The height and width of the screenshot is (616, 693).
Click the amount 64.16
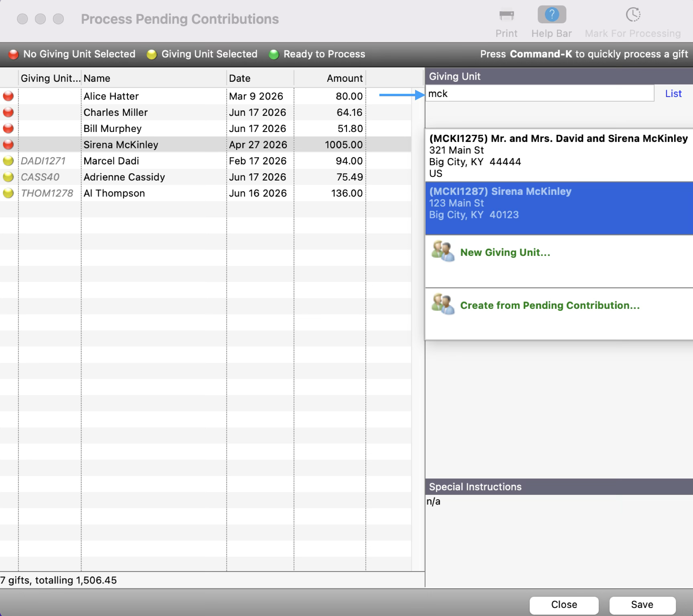tap(350, 112)
